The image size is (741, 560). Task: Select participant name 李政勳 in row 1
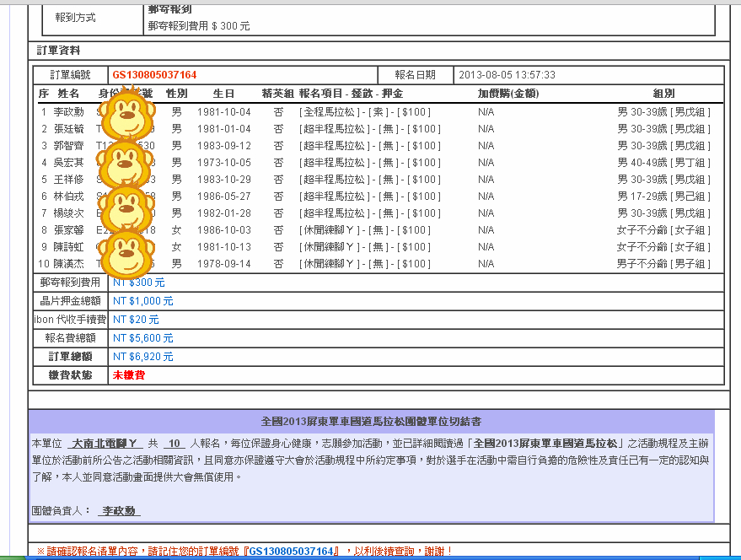pos(69,112)
